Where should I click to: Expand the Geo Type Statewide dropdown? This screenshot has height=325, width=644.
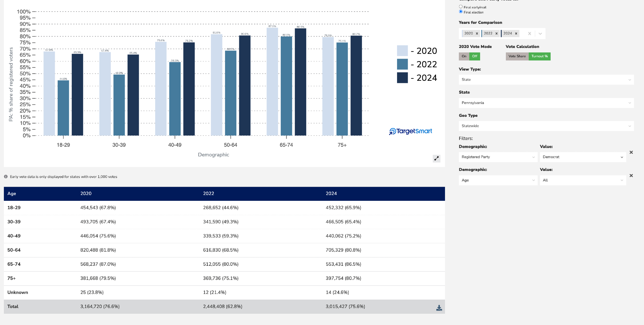pos(546,126)
